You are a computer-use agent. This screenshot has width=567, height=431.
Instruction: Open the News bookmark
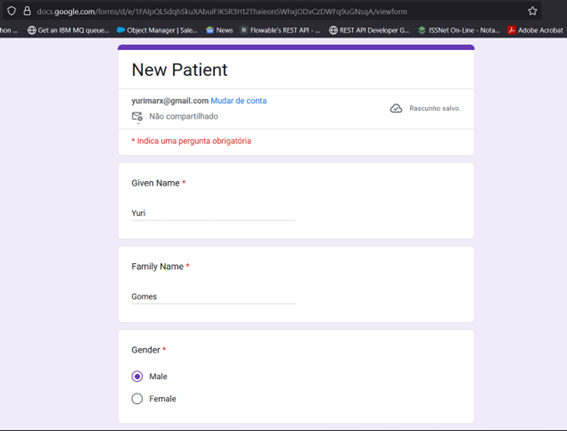tap(219, 30)
